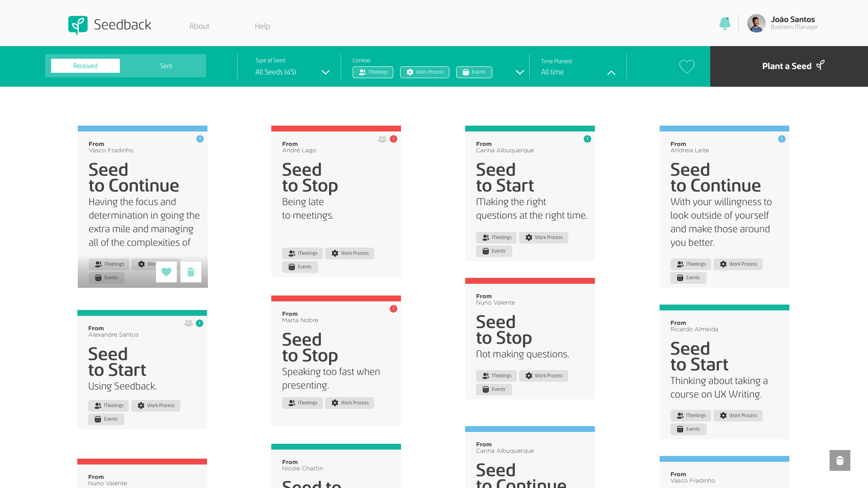Click the heart favorites filter icon
Image resolution: width=868 pixels, height=488 pixels.
(687, 66)
